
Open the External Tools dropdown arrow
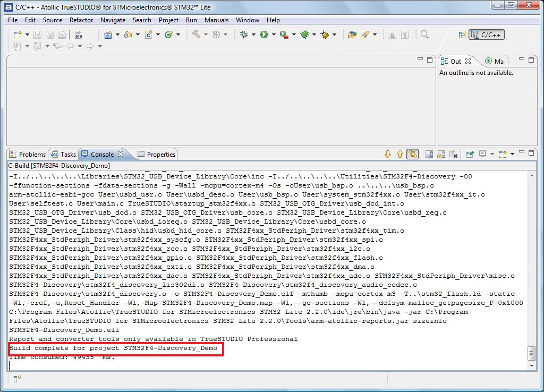[294, 35]
